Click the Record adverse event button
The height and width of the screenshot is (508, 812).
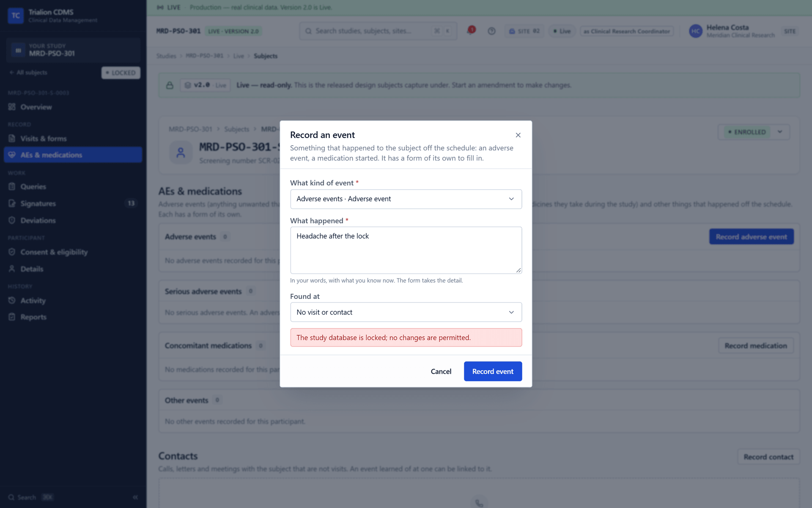(x=751, y=237)
